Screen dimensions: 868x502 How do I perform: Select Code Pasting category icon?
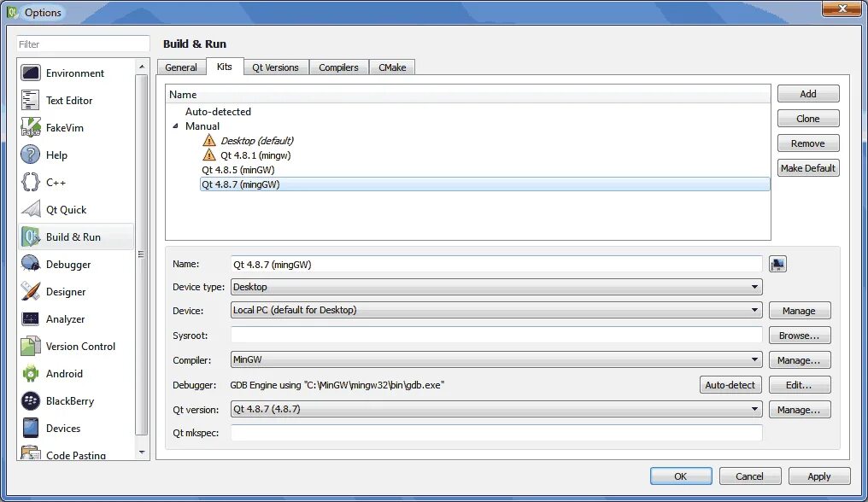tap(31, 452)
